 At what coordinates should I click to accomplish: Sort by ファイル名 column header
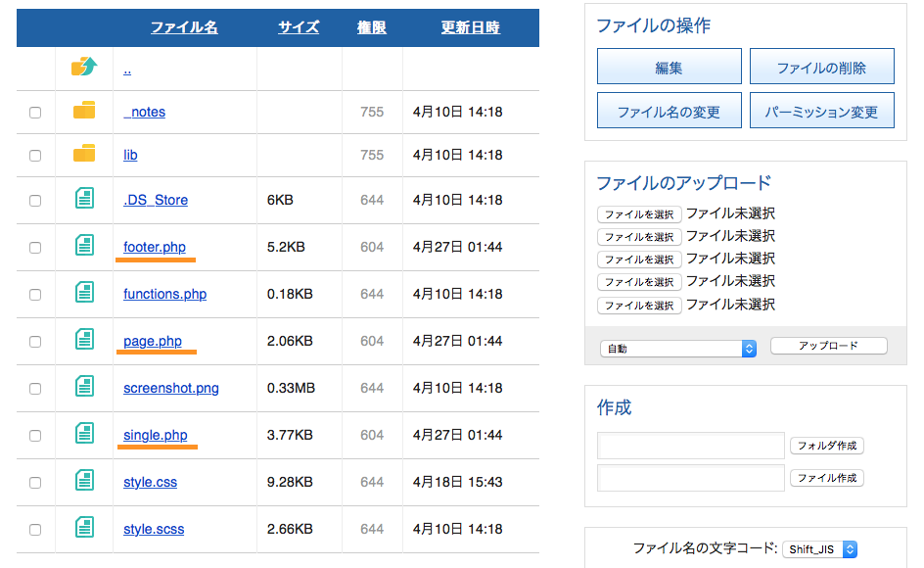(184, 27)
